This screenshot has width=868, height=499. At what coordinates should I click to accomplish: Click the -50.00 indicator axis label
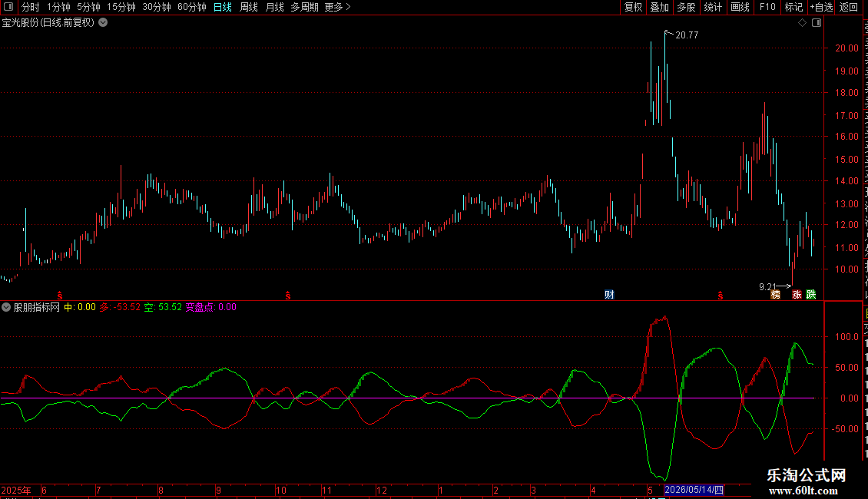(x=845, y=428)
